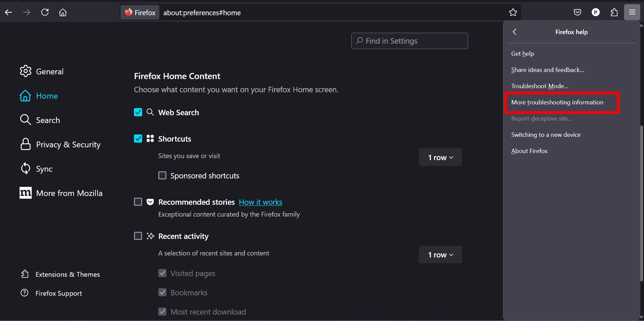644x321 pixels.
Task: Open the Pocket save icon
Action: (x=578, y=13)
